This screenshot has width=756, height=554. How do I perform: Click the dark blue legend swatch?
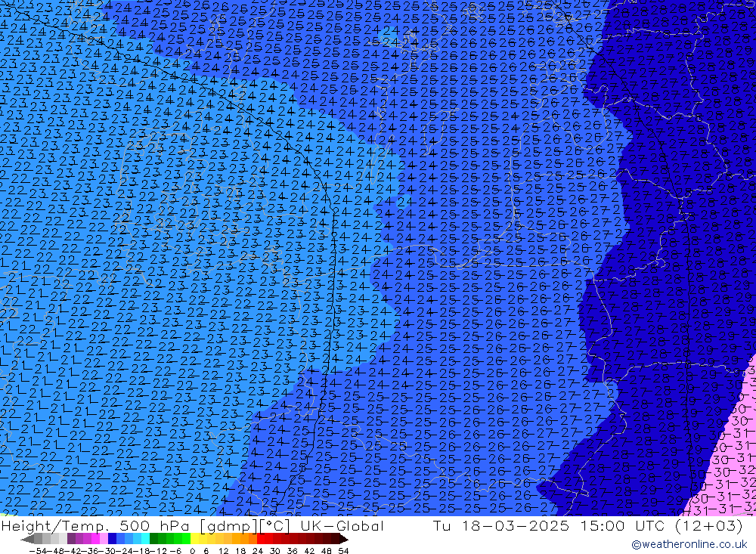[112, 539]
